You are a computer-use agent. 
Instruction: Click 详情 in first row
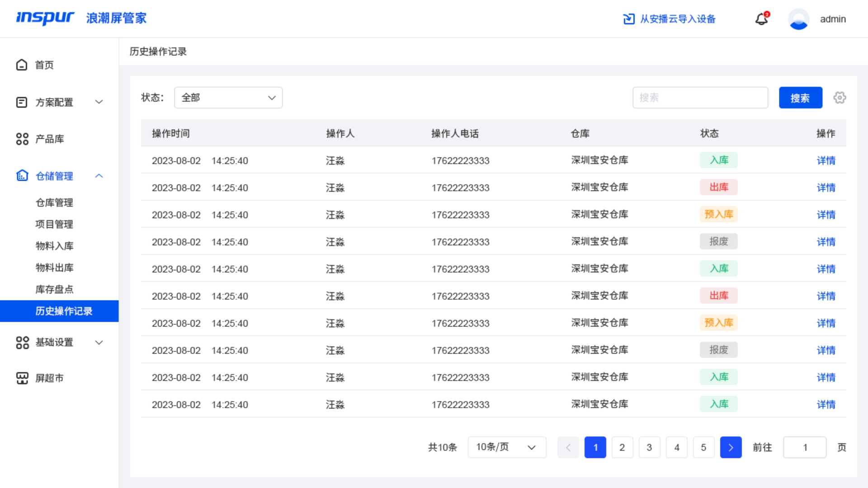(x=826, y=160)
